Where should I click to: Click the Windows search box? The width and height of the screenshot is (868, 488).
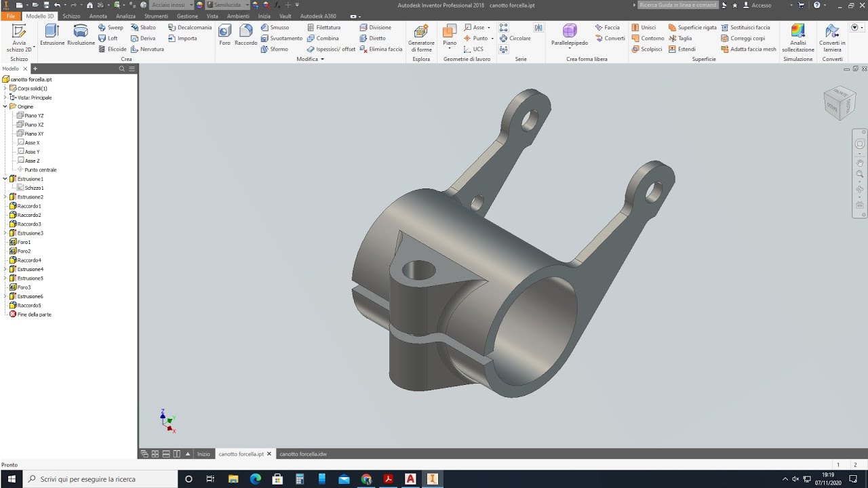point(100,479)
